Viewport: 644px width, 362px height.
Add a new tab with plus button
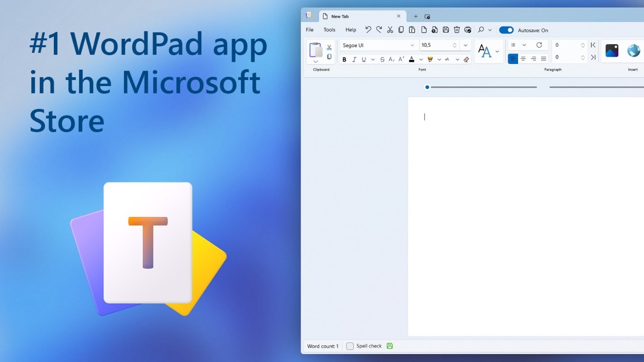click(416, 16)
